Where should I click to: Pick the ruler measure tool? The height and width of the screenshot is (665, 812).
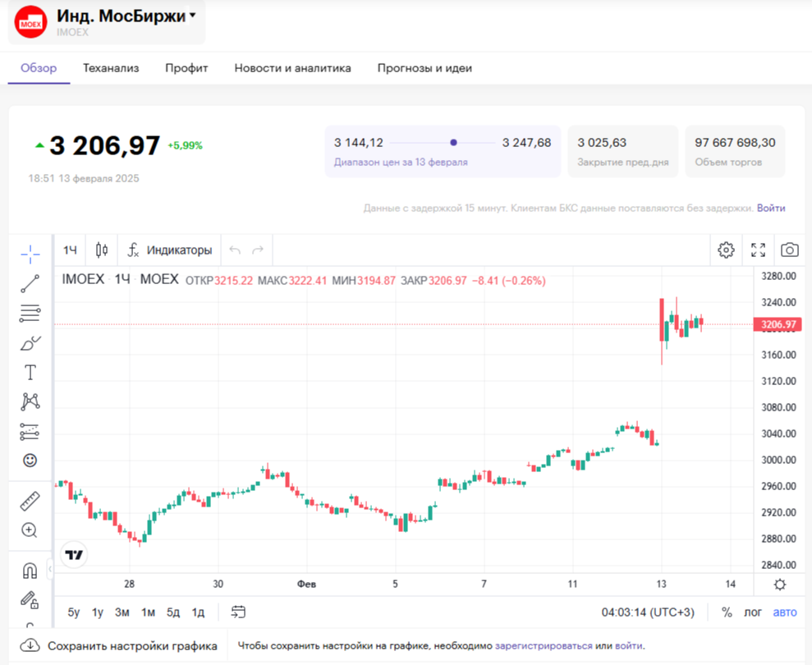click(x=30, y=500)
